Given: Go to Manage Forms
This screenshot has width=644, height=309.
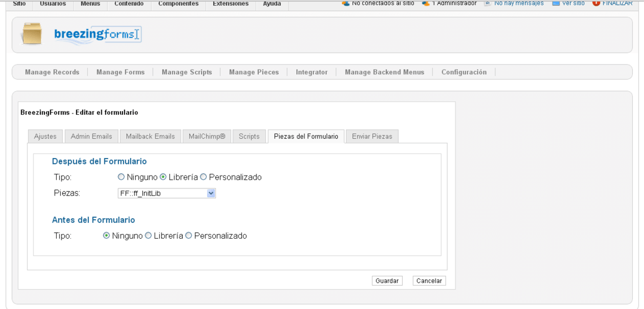Looking at the screenshot, I should tap(121, 72).
